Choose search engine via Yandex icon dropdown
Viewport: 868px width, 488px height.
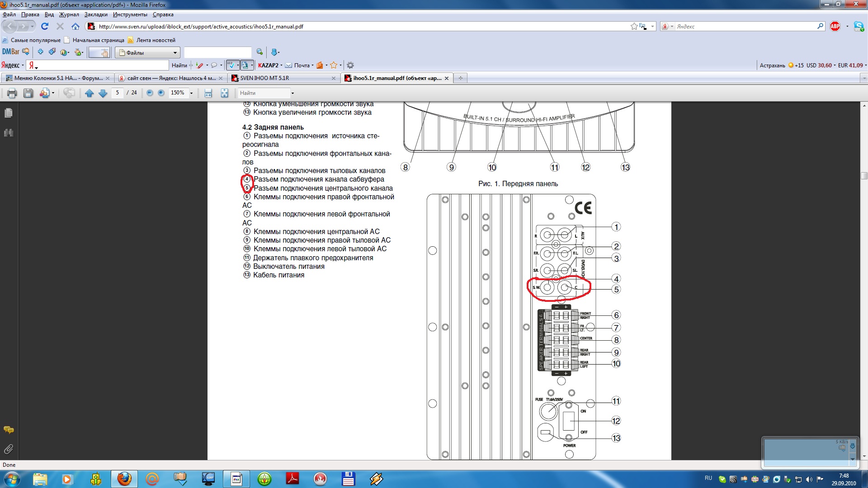pos(667,26)
